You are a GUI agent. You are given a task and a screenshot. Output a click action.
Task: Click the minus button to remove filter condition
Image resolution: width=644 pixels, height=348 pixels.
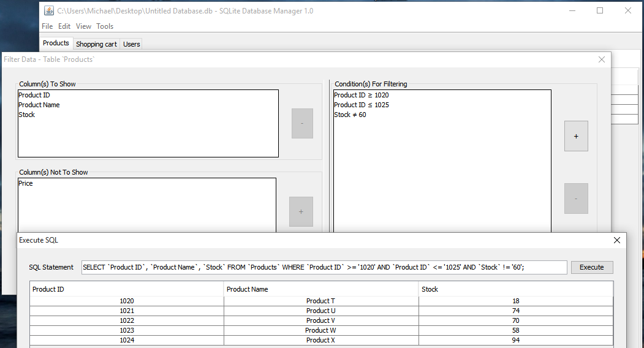(576, 199)
